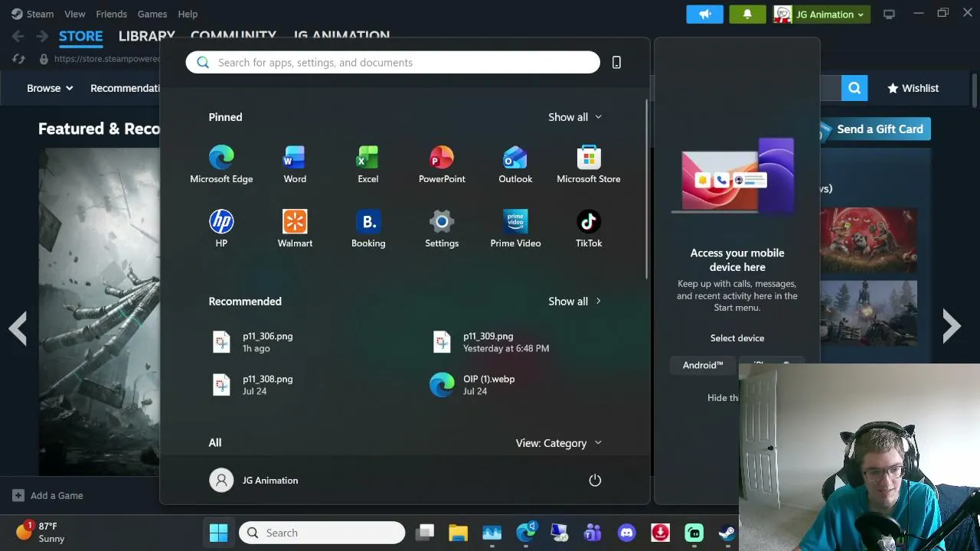This screenshot has width=980, height=551.
Task: Open the Wishlist link in Steam
Action: tap(913, 88)
